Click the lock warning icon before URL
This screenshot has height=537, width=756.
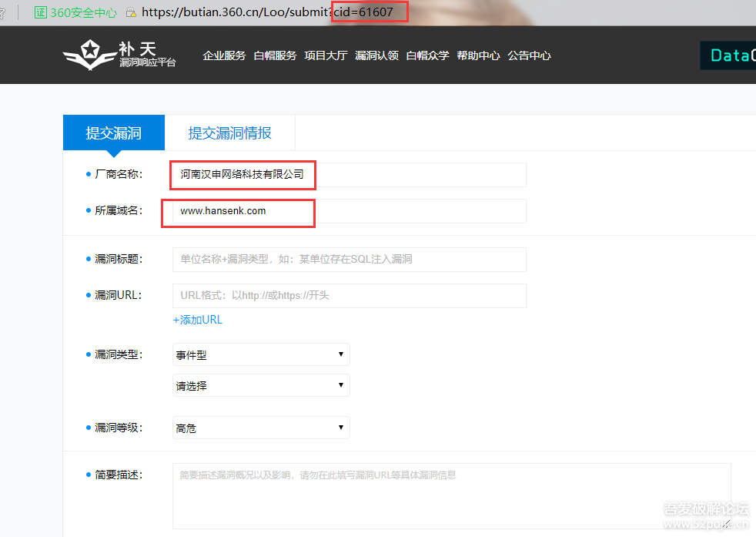click(131, 12)
